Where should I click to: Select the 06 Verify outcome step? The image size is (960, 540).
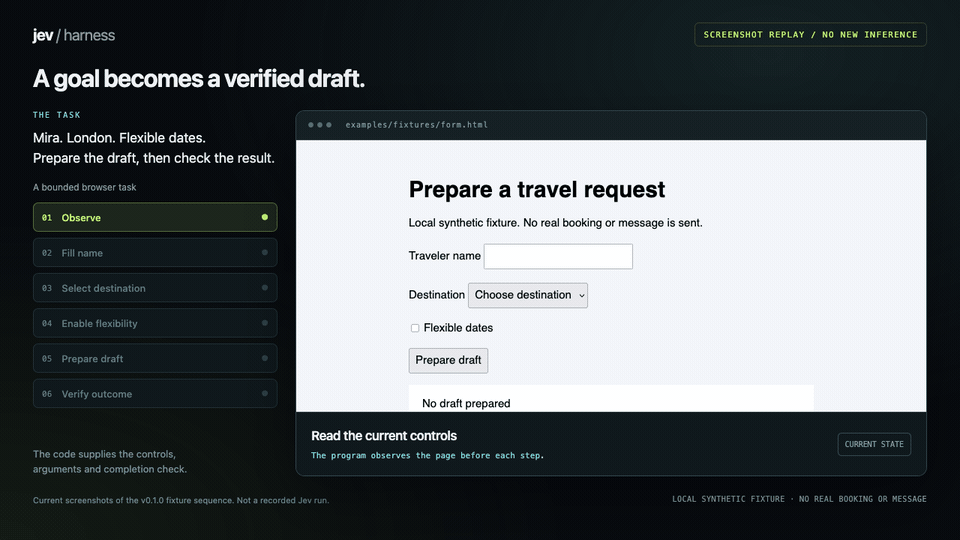pos(155,394)
